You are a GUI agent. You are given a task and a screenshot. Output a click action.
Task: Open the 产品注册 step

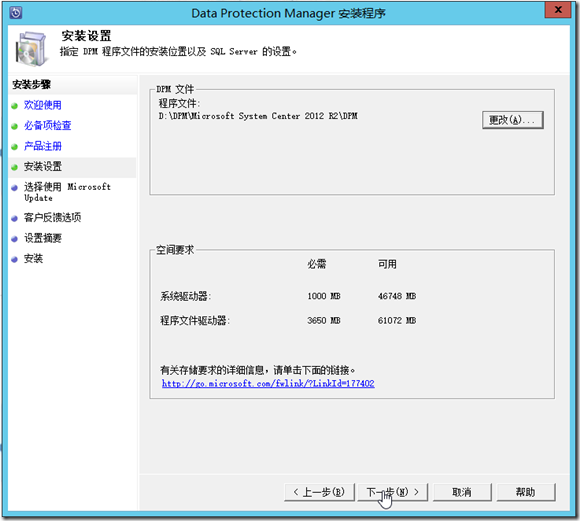click(x=43, y=146)
